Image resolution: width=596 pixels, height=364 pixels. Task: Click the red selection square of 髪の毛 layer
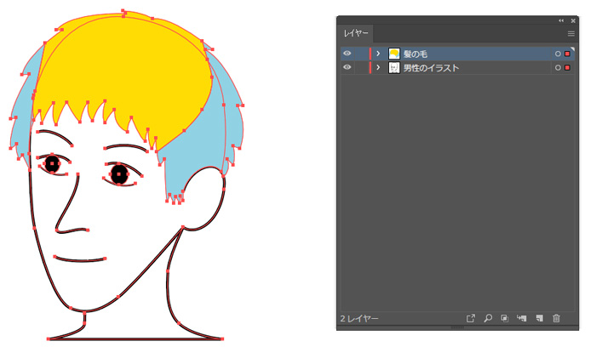click(x=568, y=54)
